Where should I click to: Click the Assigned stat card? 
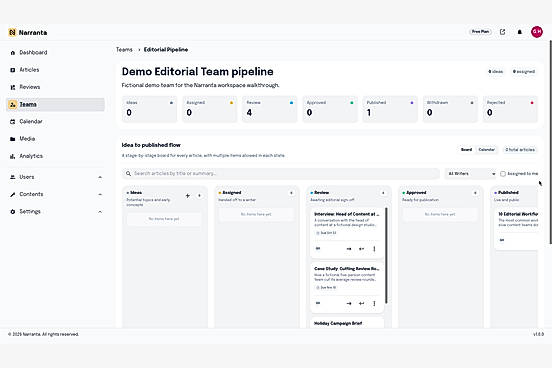point(209,109)
